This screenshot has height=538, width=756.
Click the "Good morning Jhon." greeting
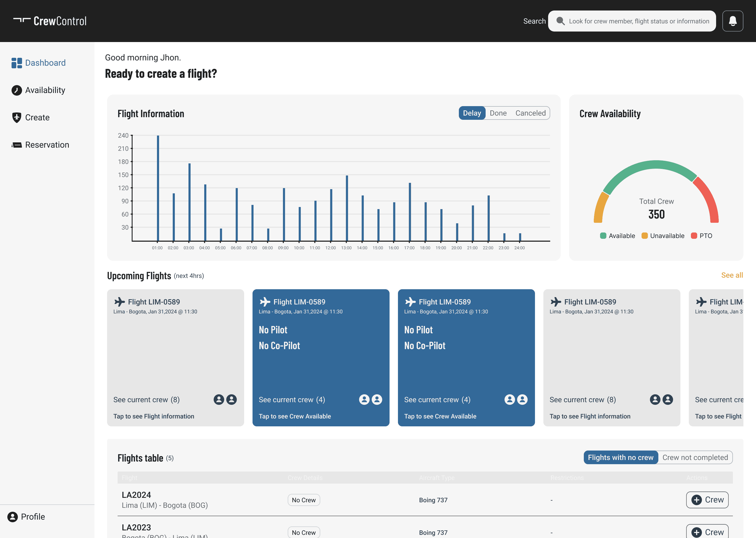point(143,58)
